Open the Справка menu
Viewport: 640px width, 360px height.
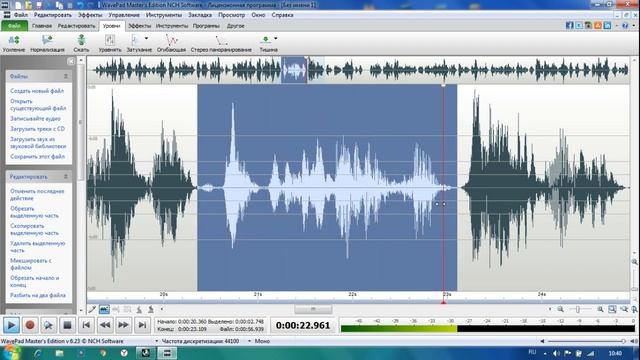point(282,15)
